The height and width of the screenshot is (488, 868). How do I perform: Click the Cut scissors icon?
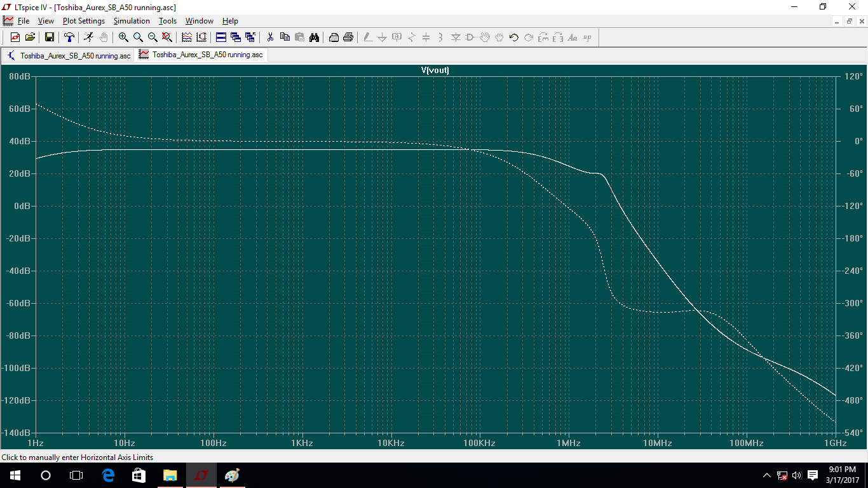pos(270,37)
